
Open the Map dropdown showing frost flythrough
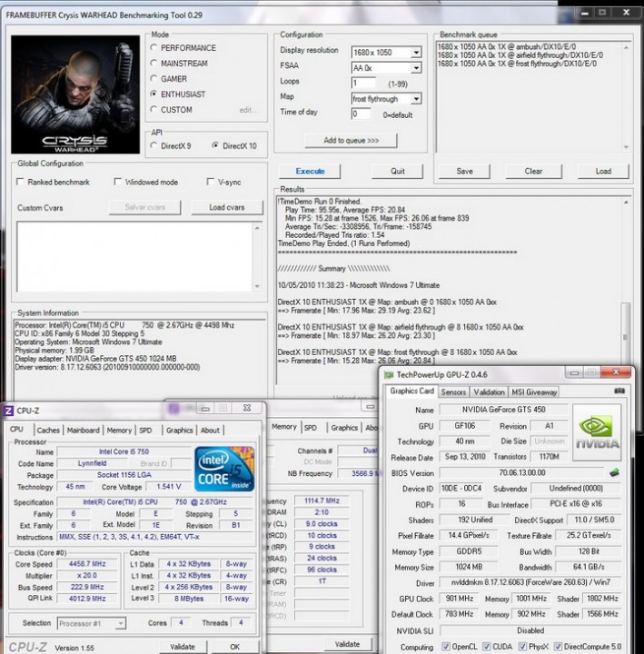click(x=416, y=98)
